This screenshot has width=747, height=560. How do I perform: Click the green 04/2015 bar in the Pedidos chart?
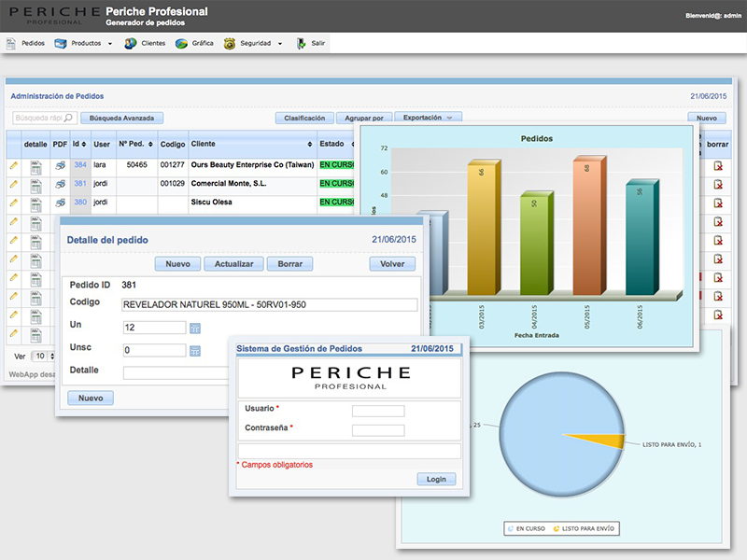[536, 244]
